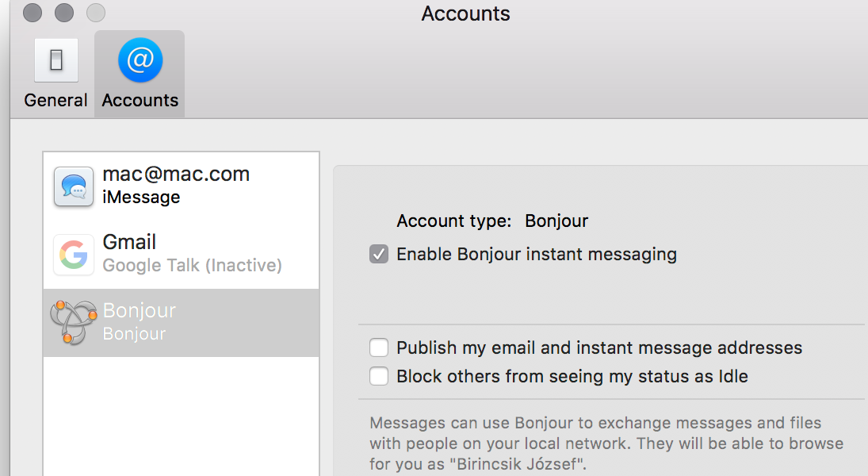Image resolution: width=868 pixels, height=476 pixels.
Task: Select the Gmail account name
Action: (129, 242)
